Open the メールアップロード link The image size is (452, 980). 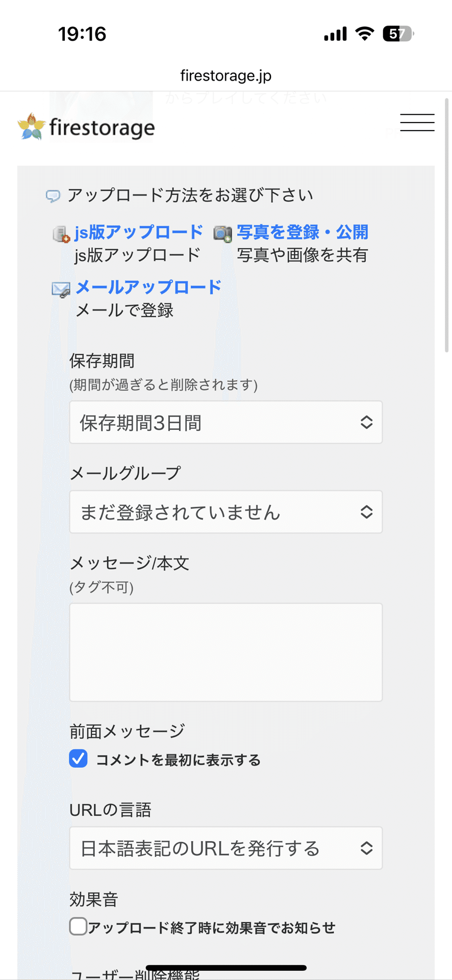click(x=147, y=287)
